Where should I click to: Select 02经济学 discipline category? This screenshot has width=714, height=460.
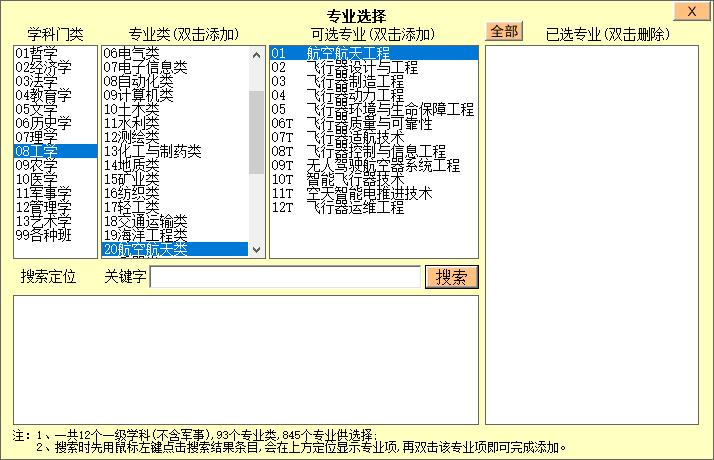coord(42,67)
